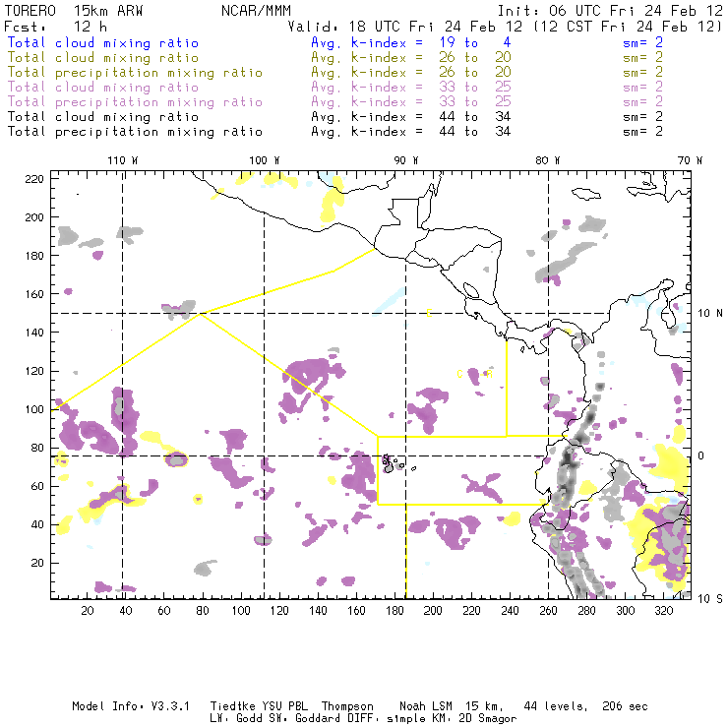
Task: Select olive "Total precipitation mixing ratio" legend line
Action: (x=135, y=73)
